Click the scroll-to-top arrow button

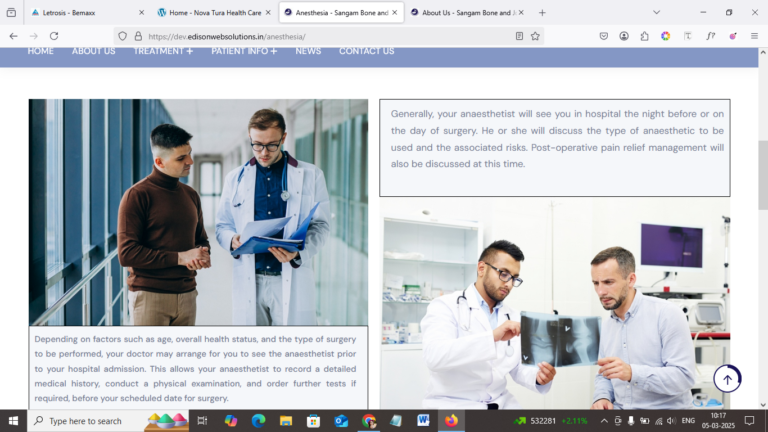[x=727, y=379]
